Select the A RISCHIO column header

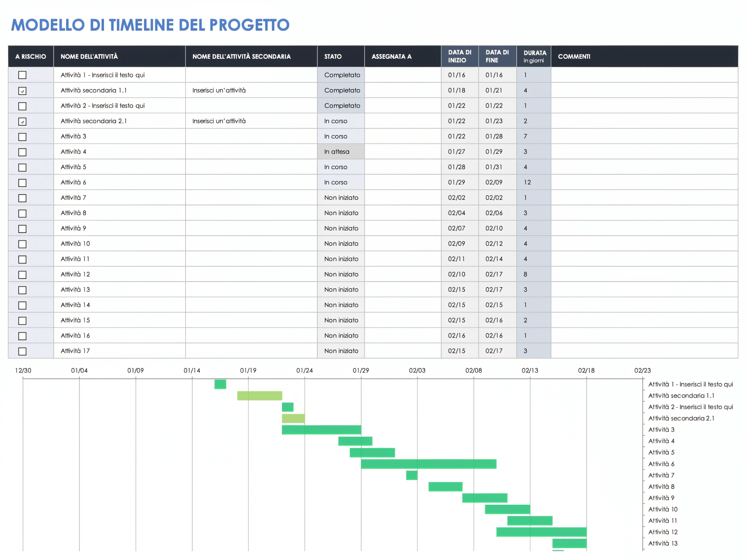(x=31, y=56)
